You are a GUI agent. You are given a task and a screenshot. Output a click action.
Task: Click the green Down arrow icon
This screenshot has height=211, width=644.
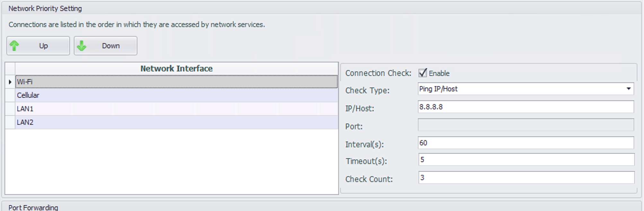coord(82,46)
